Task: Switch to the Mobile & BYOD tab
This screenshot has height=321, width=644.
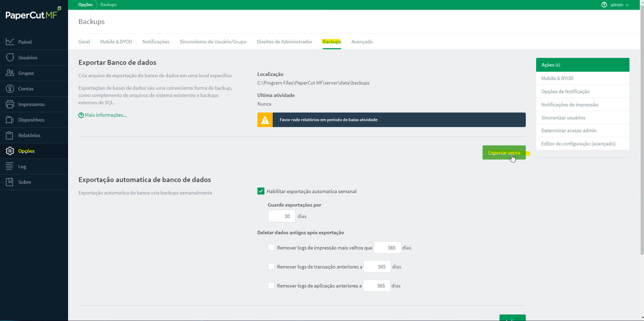Action: (x=116, y=42)
